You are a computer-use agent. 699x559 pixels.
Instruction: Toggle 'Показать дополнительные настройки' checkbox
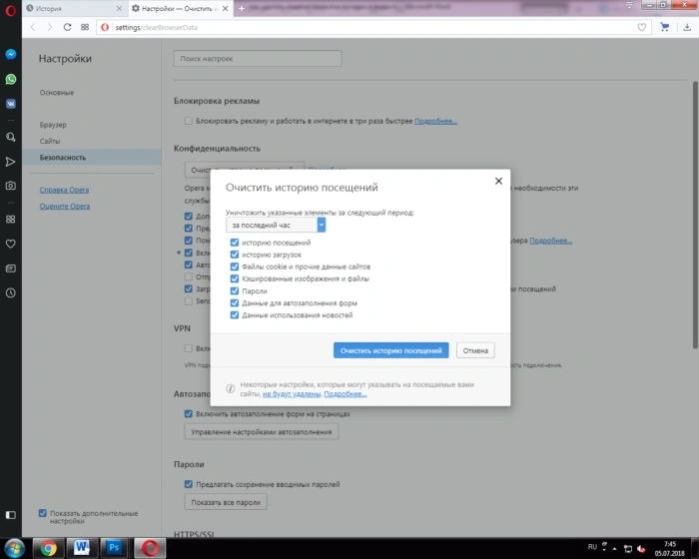pos(42,513)
